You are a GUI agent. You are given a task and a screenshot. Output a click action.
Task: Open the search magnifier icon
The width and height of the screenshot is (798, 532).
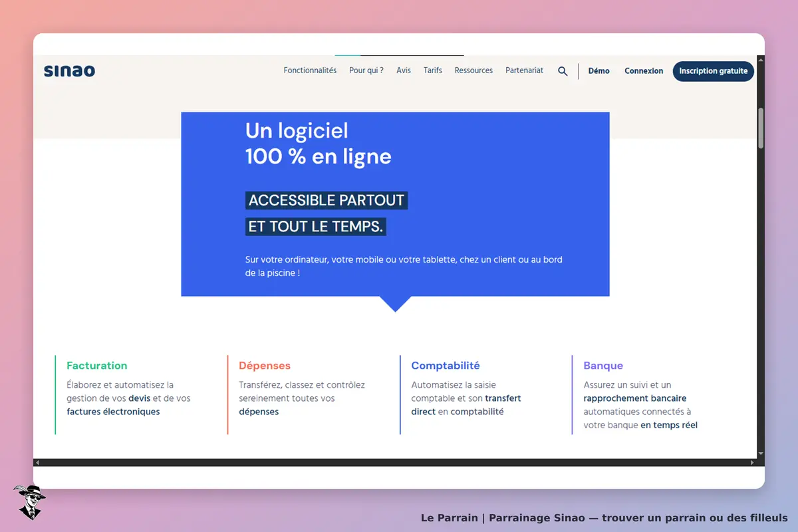pyautogui.click(x=563, y=71)
